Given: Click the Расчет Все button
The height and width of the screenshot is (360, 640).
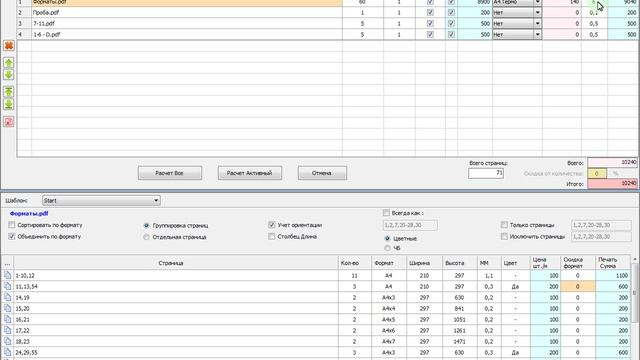Looking at the screenshot, I should point(169,173).
